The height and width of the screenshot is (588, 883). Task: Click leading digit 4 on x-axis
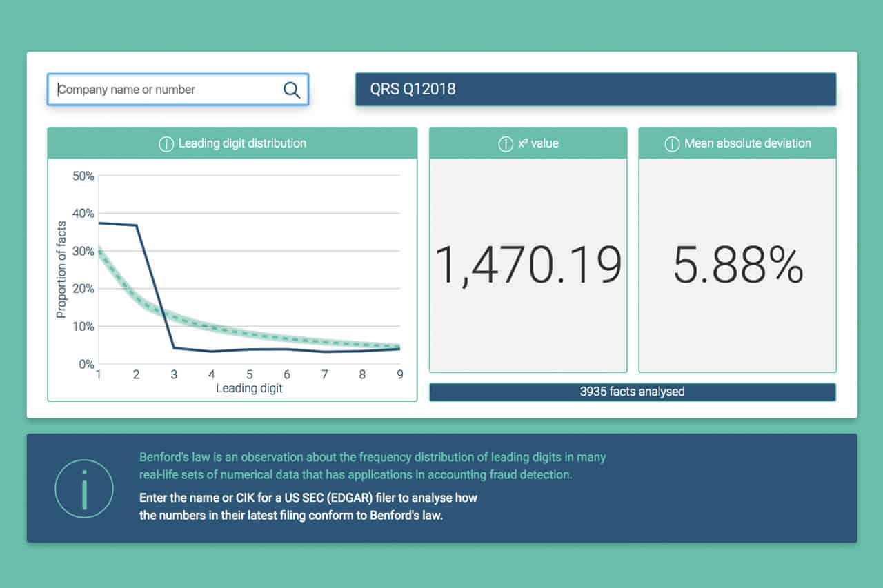(212, 375)
